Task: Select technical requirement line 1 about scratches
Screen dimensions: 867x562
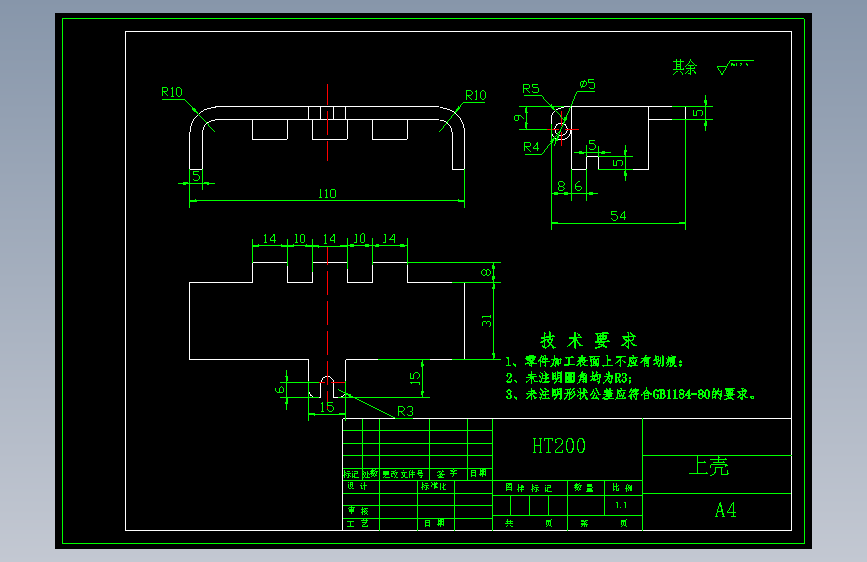Action: (x=594, y=362)
